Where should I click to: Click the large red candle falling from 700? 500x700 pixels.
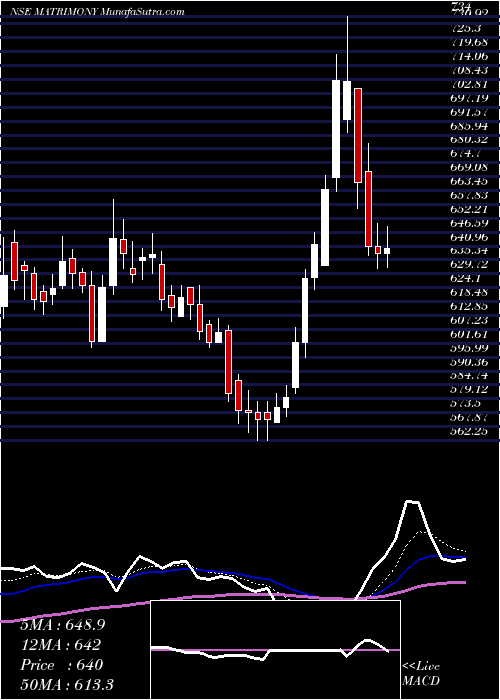tap(358, 135)
